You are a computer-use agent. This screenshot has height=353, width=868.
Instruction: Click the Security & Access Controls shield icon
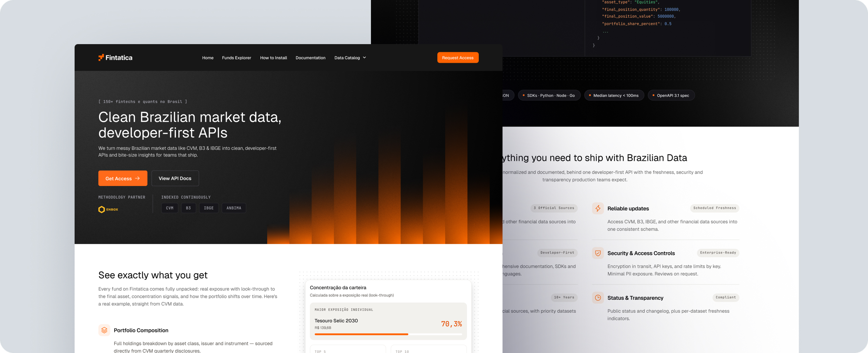pyautogui.click(x=598, y=253)
